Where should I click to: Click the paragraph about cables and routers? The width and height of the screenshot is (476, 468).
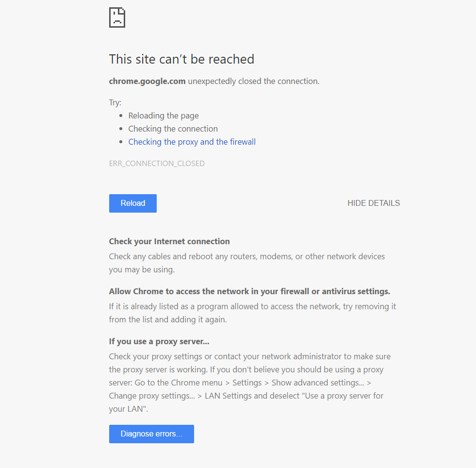(246, 263)
